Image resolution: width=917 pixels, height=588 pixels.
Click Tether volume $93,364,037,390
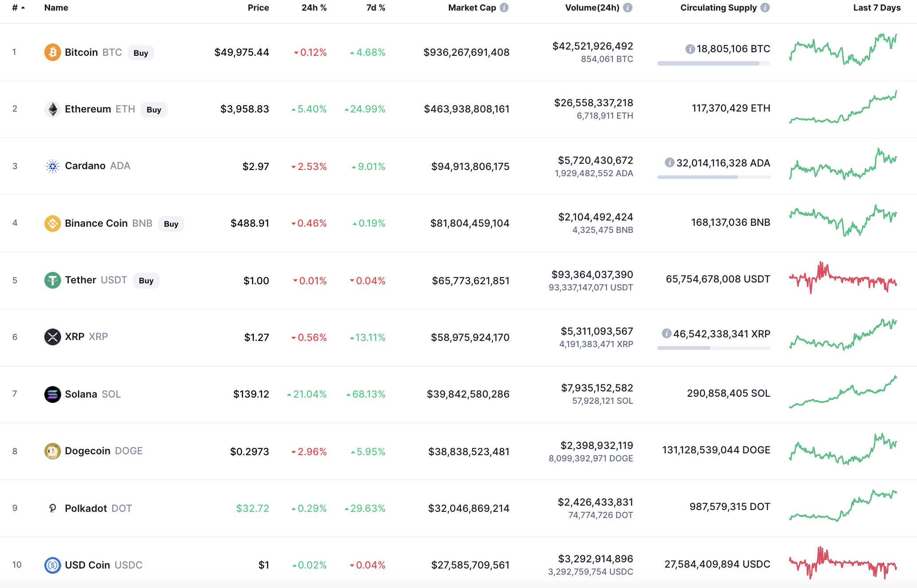592,275
